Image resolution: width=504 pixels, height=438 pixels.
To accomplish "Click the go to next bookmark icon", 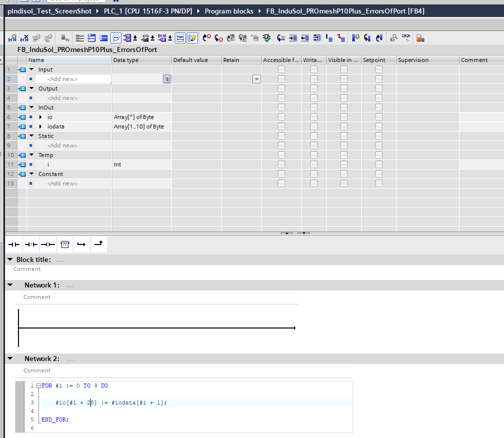I will pyautogui.click(x=367, y=38).
